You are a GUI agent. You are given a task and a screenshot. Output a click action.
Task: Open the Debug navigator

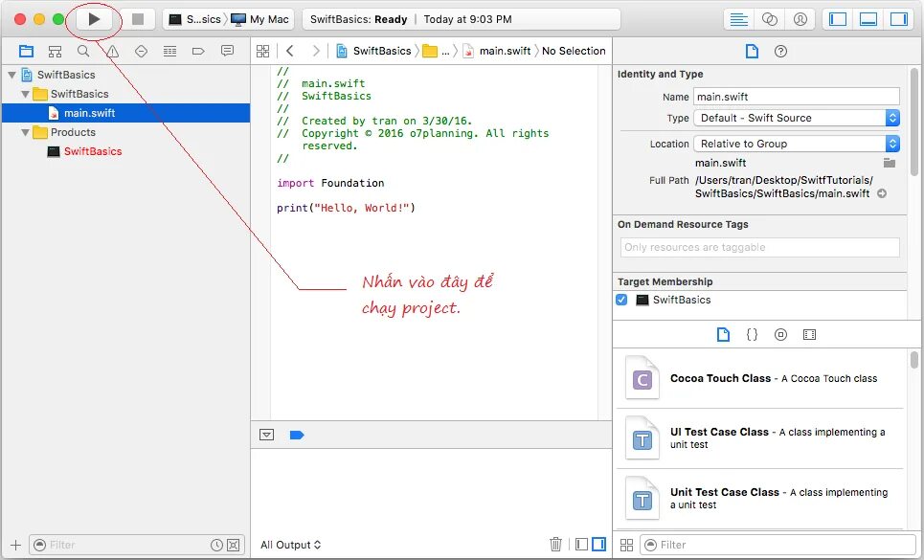click(169, 52)
